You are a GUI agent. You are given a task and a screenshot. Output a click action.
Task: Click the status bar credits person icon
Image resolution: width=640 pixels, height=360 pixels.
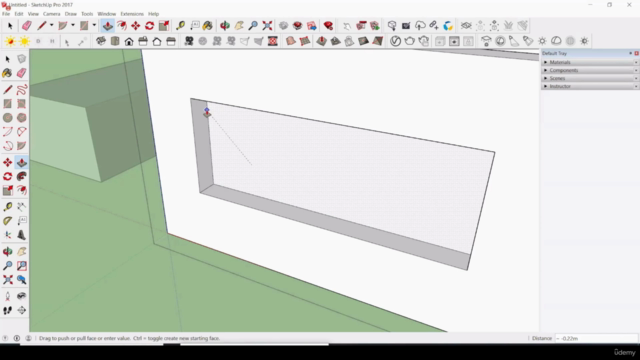(29, 338)
